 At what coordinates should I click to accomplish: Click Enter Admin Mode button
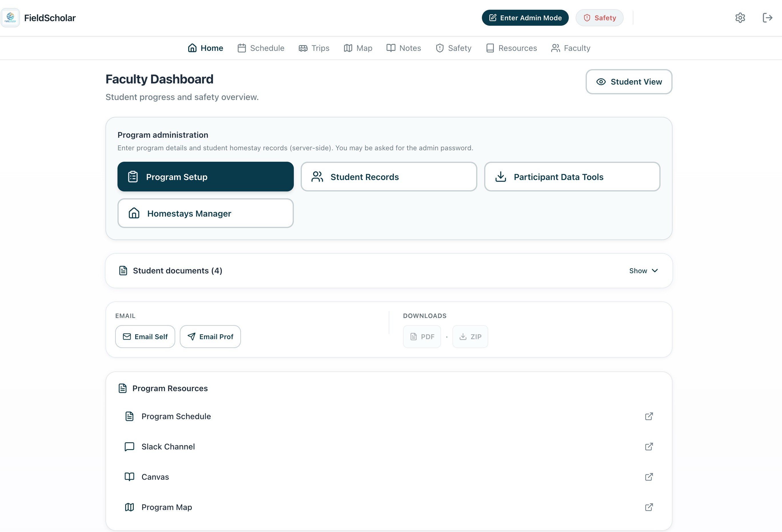(x=525, y=18)
